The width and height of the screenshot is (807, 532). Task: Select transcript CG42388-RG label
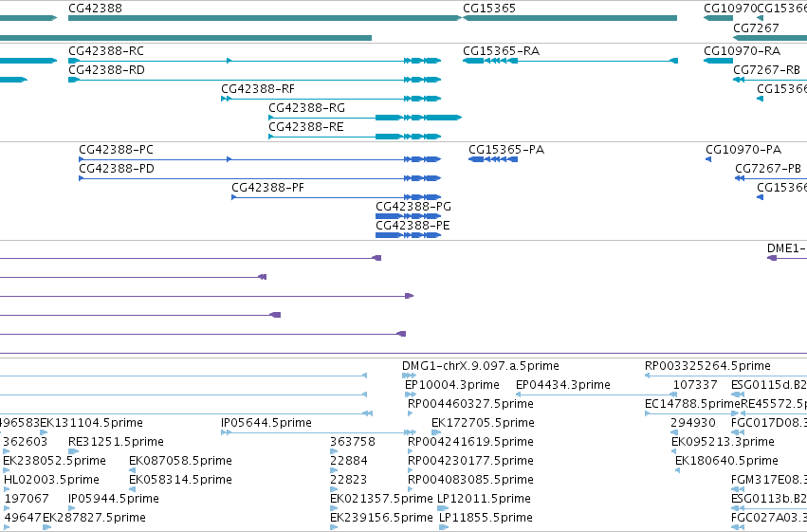point(306,108)
